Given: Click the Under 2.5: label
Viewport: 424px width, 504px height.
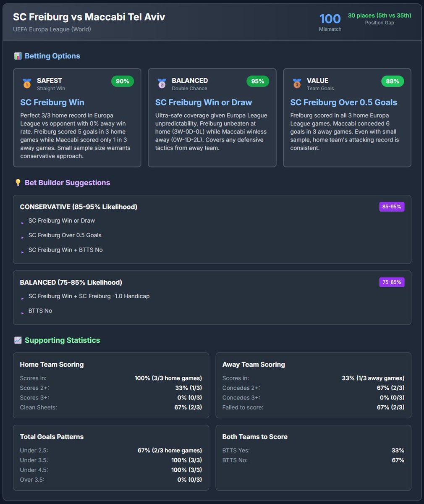Looking at the screenshot, I should tap(34, 450).
